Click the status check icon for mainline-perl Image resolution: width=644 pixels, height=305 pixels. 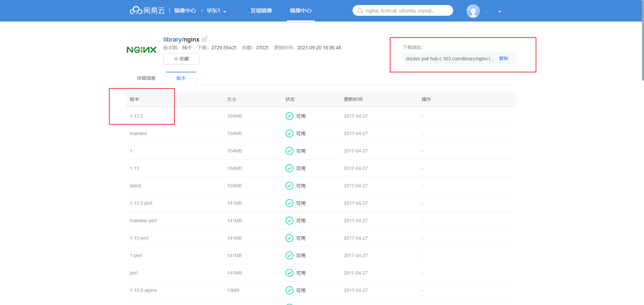tap(289, 221)
